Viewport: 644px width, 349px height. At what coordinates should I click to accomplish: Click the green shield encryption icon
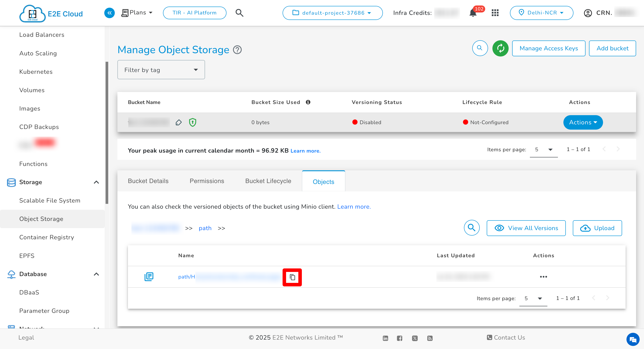point(192,122)
